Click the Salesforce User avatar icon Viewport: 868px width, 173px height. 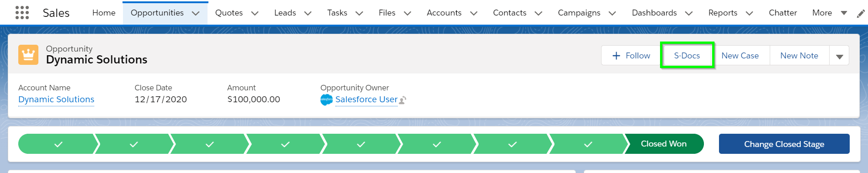click(326, 100)
